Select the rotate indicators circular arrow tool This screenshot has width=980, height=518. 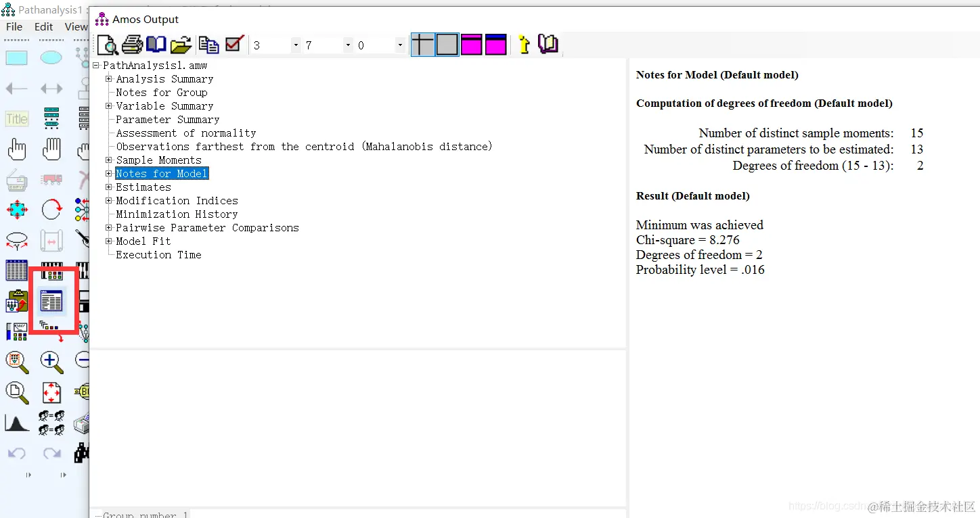(x=51, y=210)
